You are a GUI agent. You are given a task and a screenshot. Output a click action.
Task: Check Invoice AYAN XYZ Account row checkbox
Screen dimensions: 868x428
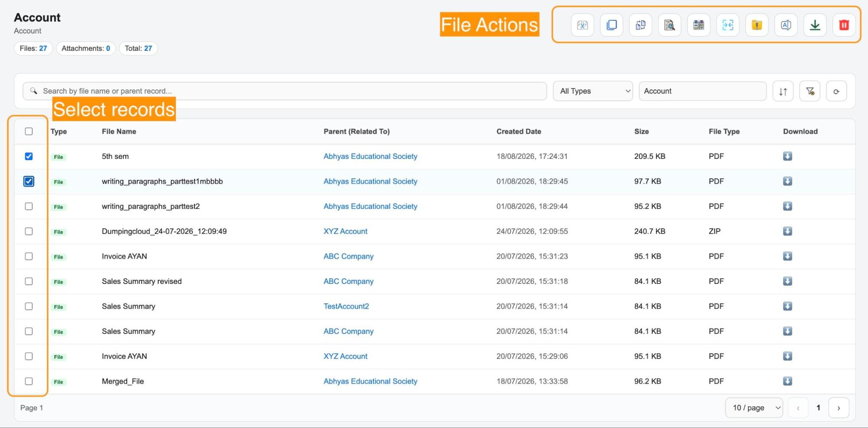[x=29, y=356]
